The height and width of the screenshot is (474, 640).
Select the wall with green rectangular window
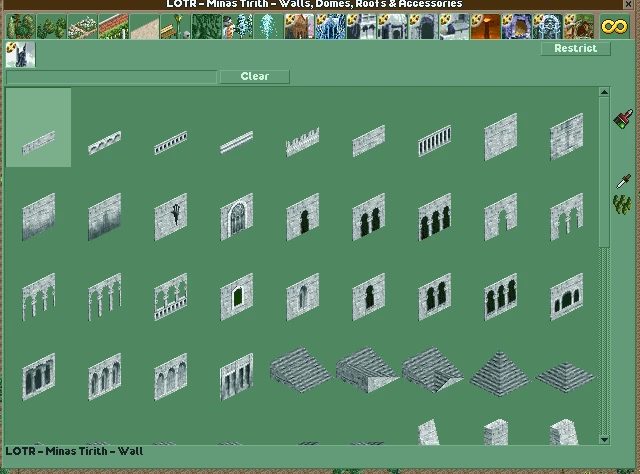click(237, 297)
